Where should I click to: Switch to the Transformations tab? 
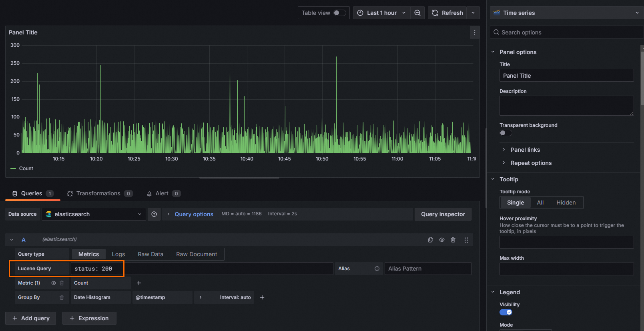(x=98, y=193)
